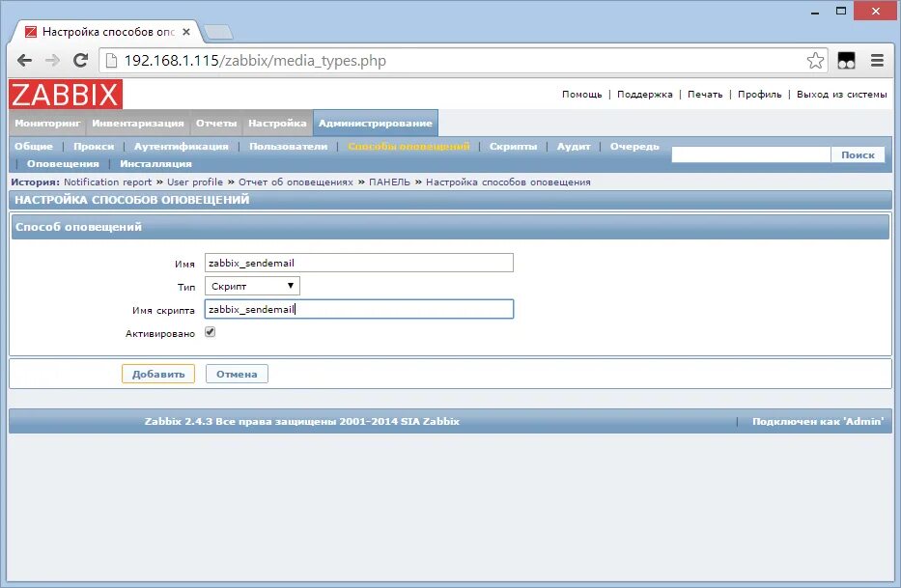Go to Очередь submenu
Image resolution: width=901 pixels, height=588 pixels.
point(634,147)
